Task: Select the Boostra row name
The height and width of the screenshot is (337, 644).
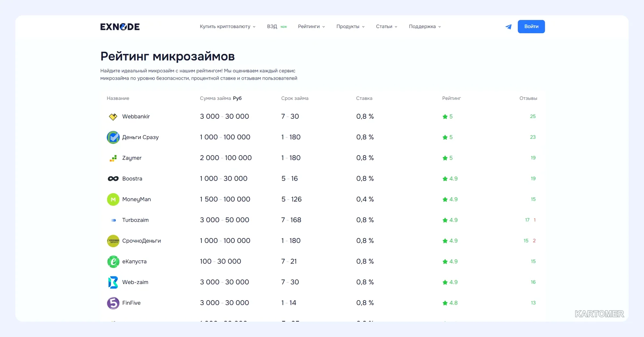Action: [x=132, y=179]
